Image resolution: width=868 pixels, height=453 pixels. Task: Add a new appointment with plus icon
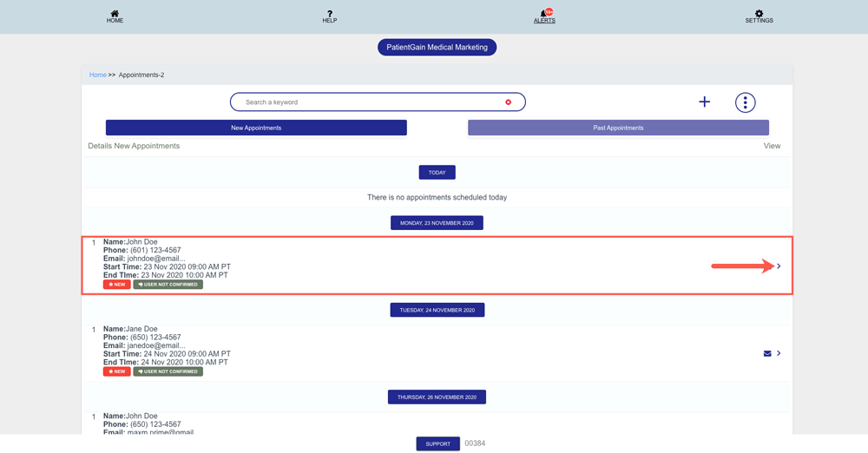(x=704, y=102)
